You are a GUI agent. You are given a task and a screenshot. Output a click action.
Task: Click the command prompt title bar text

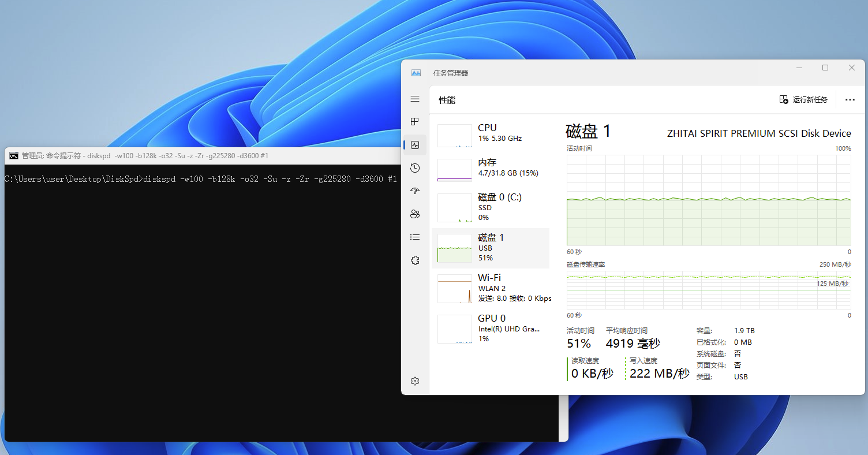pyautogui.click(x=145, y=156)
